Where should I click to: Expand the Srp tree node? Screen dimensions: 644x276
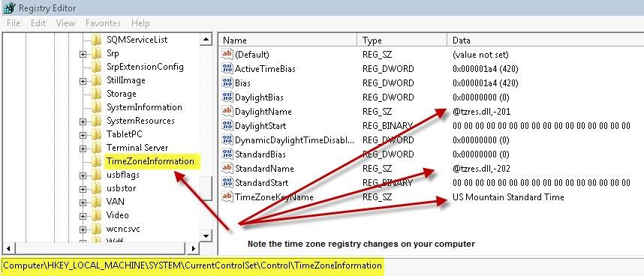click(83, 54)
